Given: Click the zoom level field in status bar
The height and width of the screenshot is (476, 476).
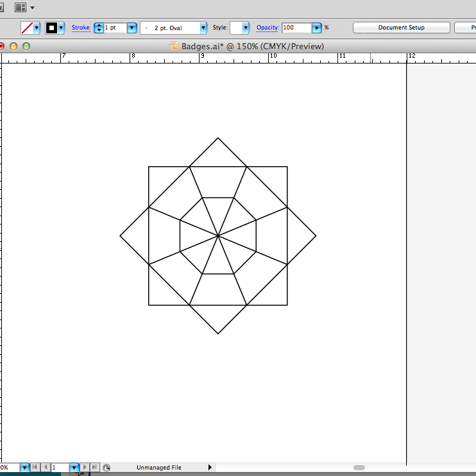Looking at the screenshot, I should (10, 467).
